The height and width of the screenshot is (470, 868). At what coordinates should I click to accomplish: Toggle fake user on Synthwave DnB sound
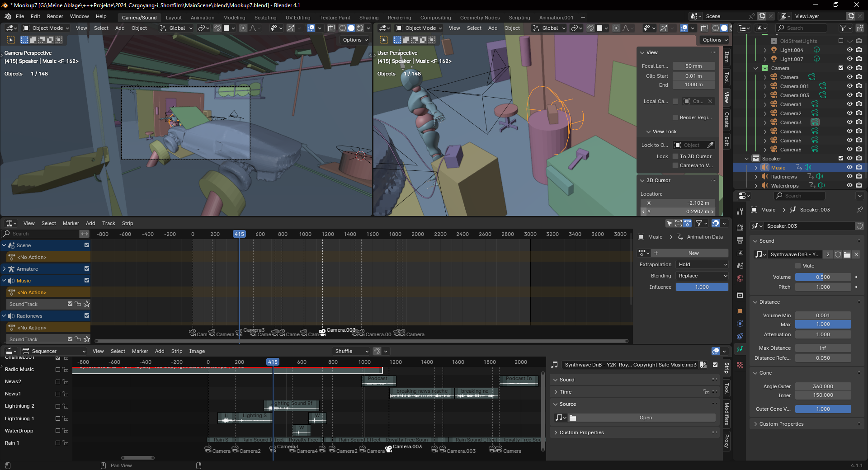pyautogui.click(x=838, y=254)
